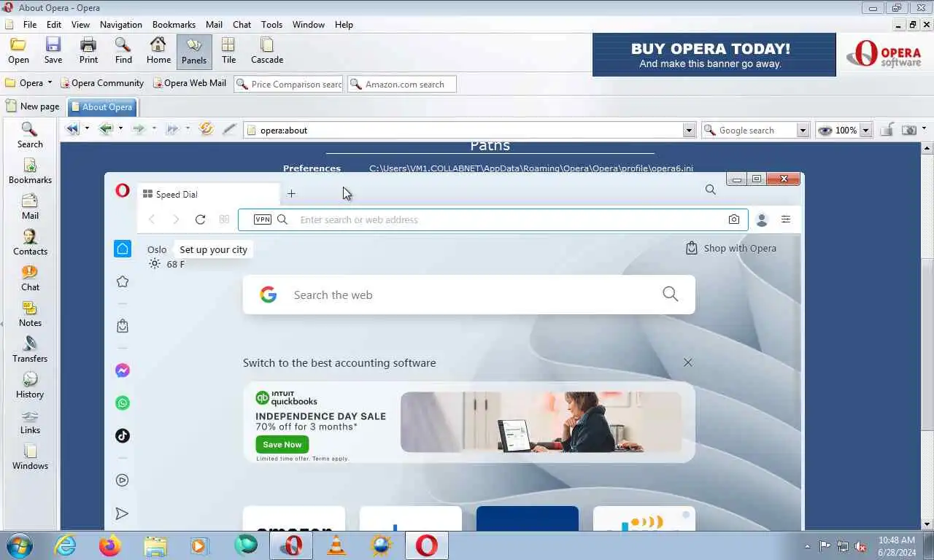Click the green Back arrow
This screenshot has width=934, height=560.
tap(106, 130)
